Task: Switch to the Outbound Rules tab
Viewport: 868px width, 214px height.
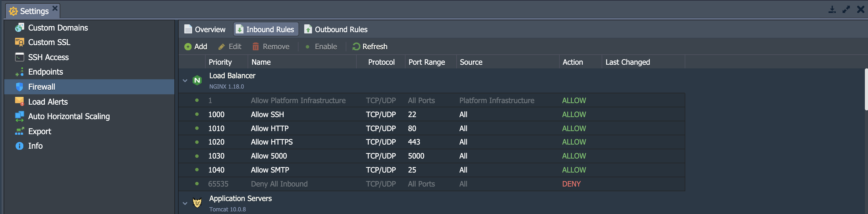Action: [x=336, y=29]
